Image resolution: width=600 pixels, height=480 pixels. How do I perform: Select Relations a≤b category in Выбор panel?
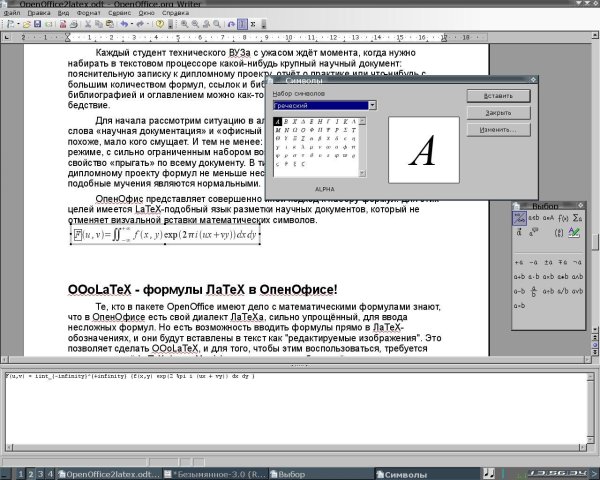click(534, 218)
